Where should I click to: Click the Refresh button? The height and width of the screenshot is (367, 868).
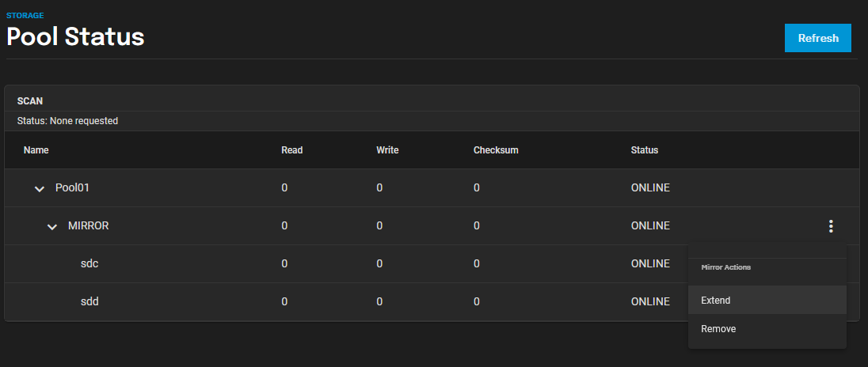click(817, 38)
